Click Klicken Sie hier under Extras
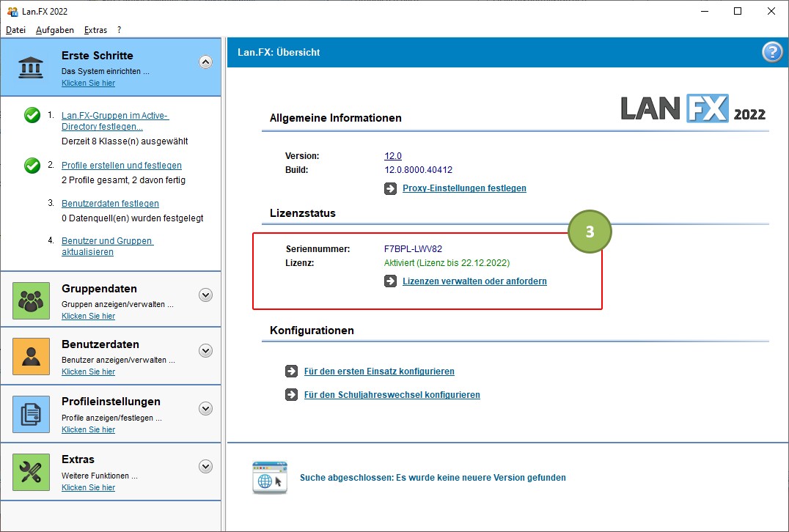The image size is (789, 532). point(88,487)
